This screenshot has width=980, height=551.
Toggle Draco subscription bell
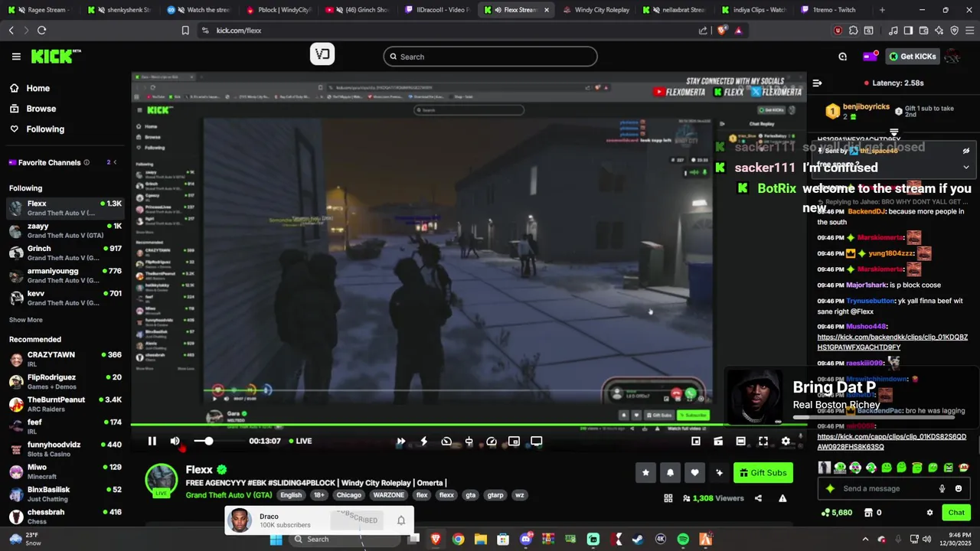pos(400,520)
